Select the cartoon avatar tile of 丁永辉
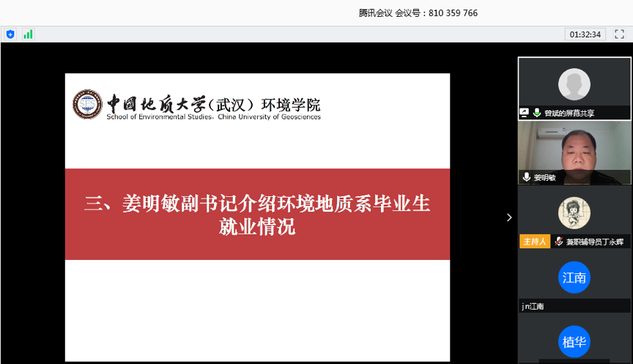Viewport: 633px width, 364px height. tap(574, 212)
